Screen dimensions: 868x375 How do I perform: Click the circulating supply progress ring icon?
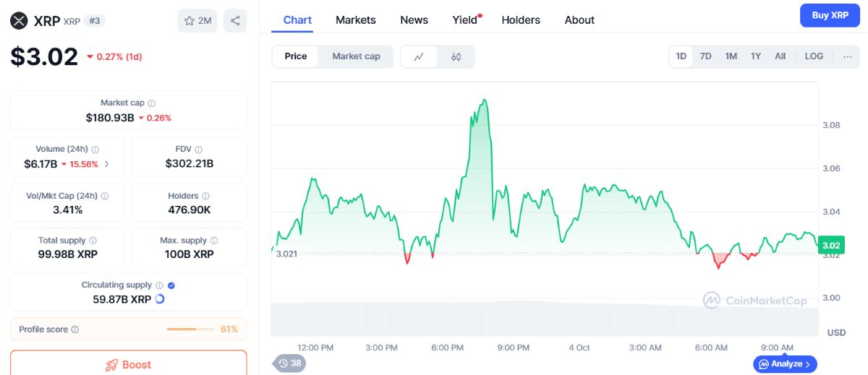tap(160, 299)
